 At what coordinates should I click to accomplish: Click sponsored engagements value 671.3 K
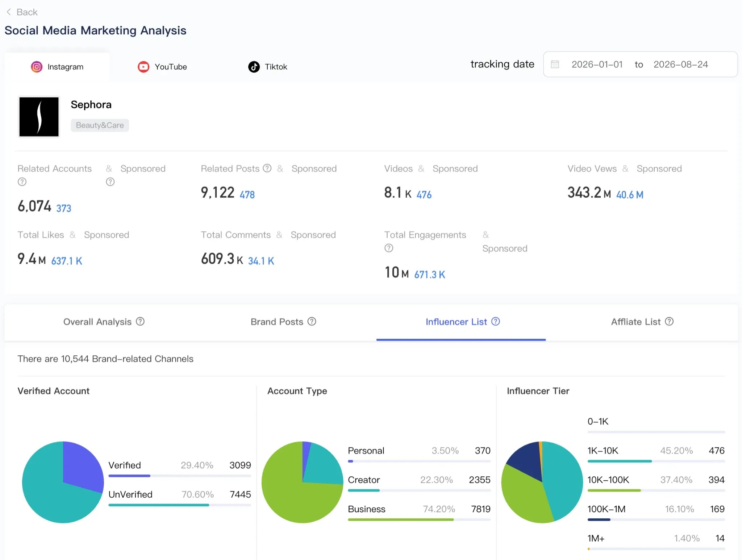coord(430,275)
